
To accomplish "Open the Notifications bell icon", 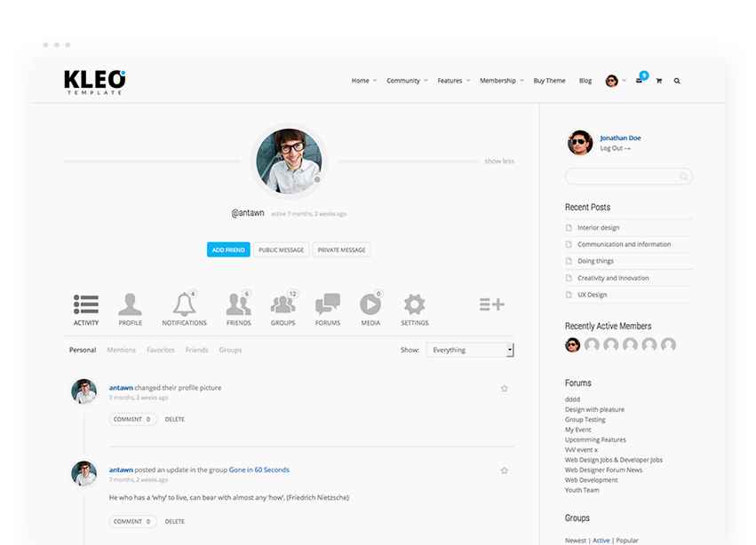I will [184, 305].
